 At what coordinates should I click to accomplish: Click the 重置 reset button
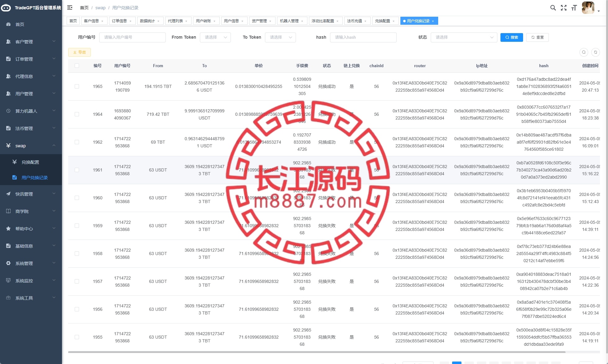coord(537,37)
